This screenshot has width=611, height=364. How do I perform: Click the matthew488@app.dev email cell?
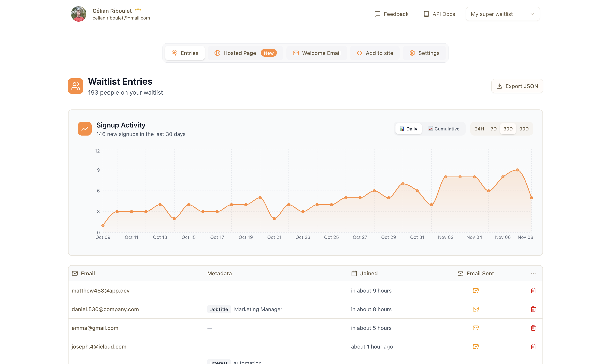click(100, 290)
